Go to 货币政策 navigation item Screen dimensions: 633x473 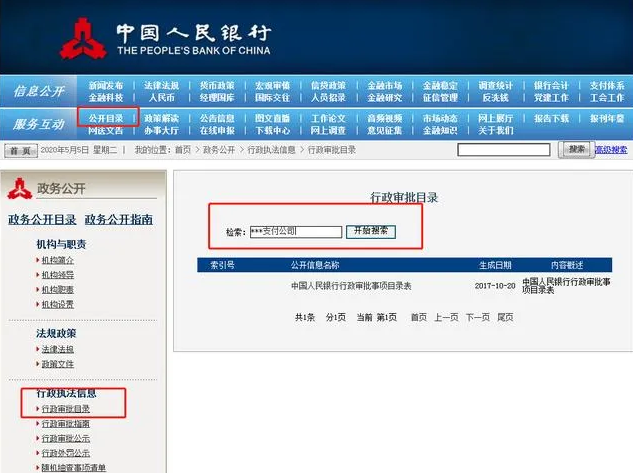click(216, 86)
